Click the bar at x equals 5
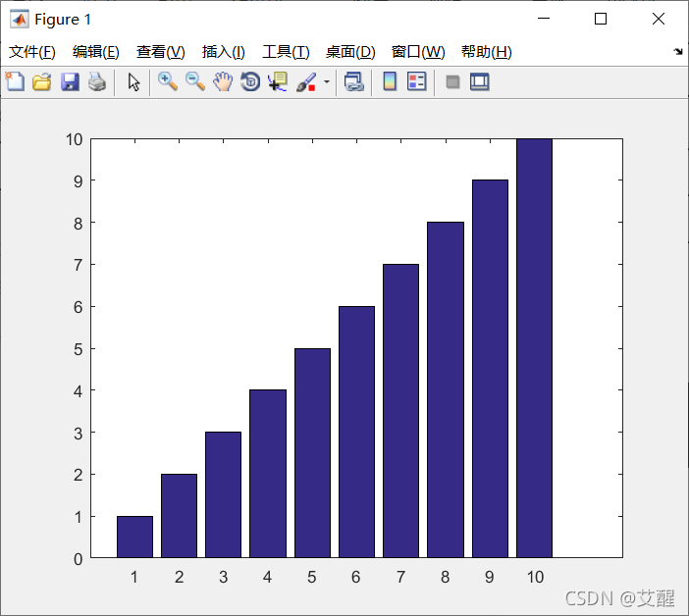 click(312, 453)
